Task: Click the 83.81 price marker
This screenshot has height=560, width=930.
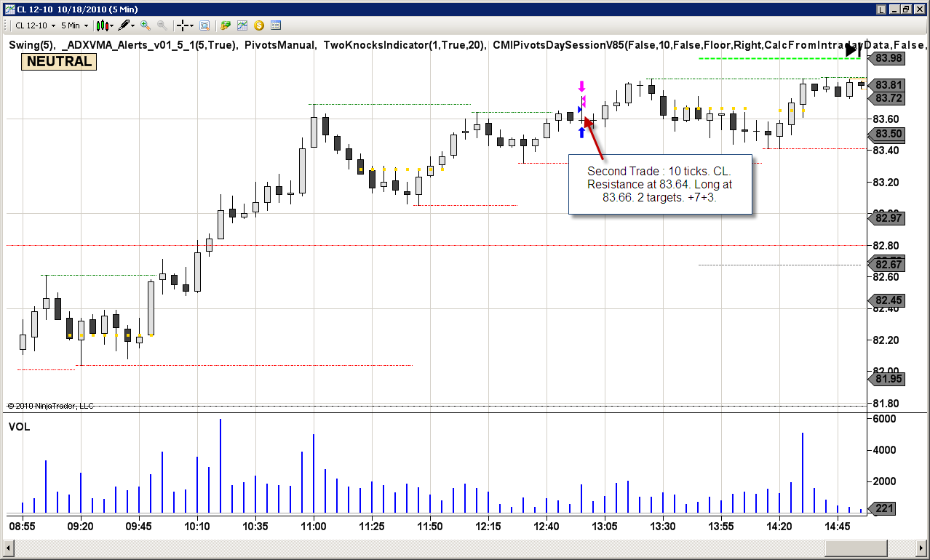Action: click(889, 85)
